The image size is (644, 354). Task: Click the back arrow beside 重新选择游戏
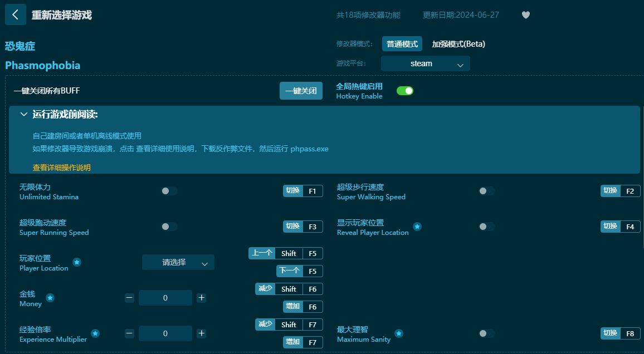(x=15, y=14)
